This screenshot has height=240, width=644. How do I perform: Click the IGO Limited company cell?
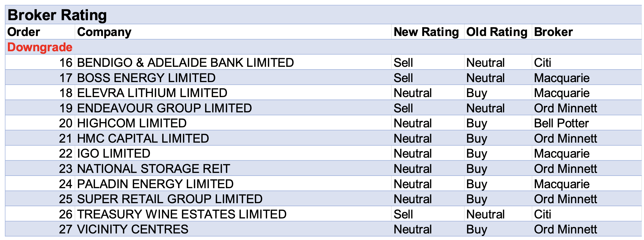pyautogui.click(x=114, y=154)
